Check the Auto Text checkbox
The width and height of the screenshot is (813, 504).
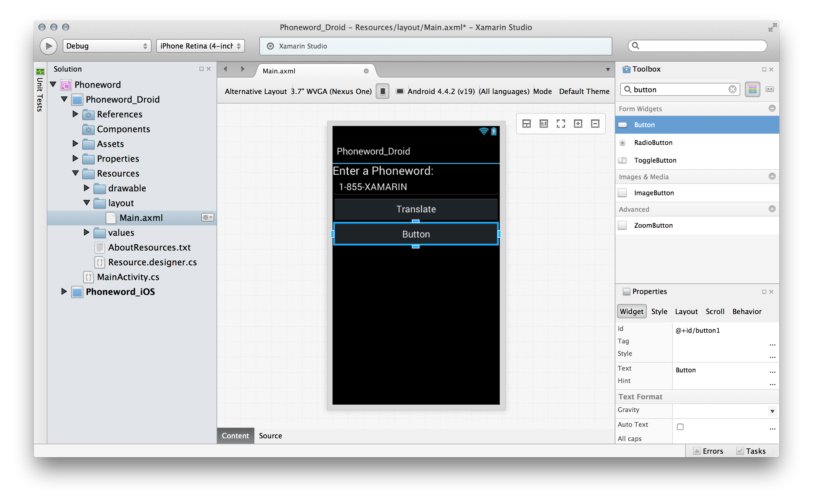tap(680, 427)
